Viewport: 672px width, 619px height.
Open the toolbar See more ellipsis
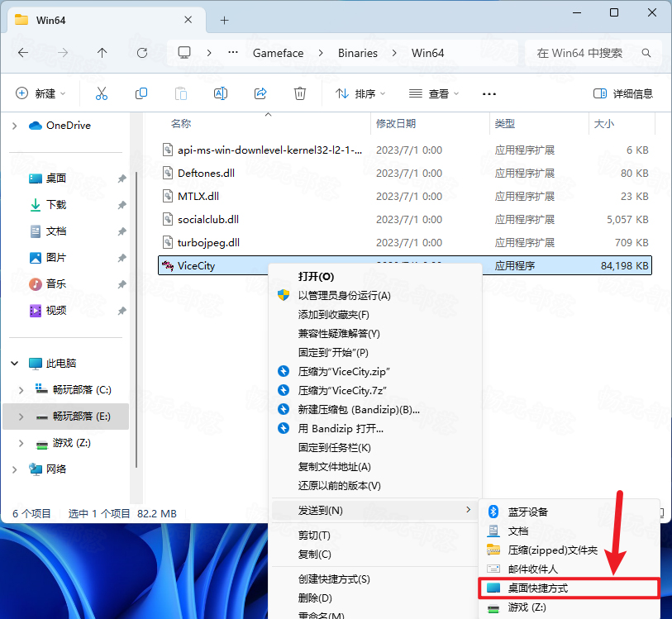click(489, 94)
